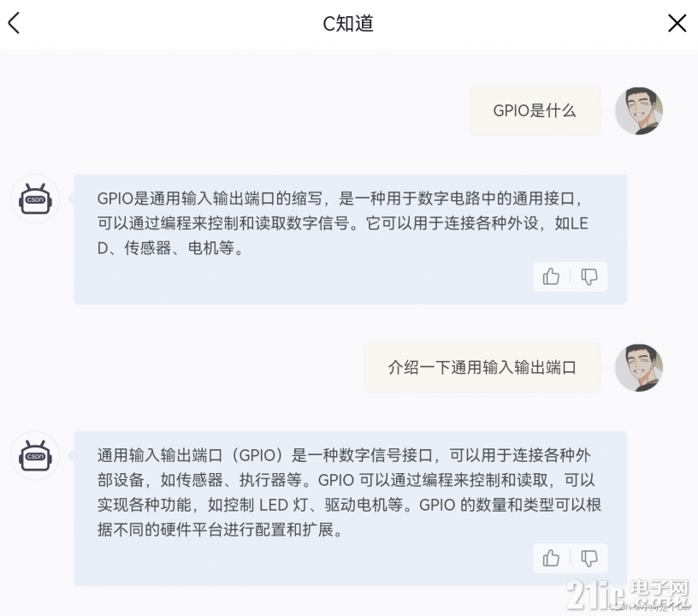Select the user message '介绍一下通用输入输出端口'
This screenshot has width=698, height=616.
click(482, 368)
